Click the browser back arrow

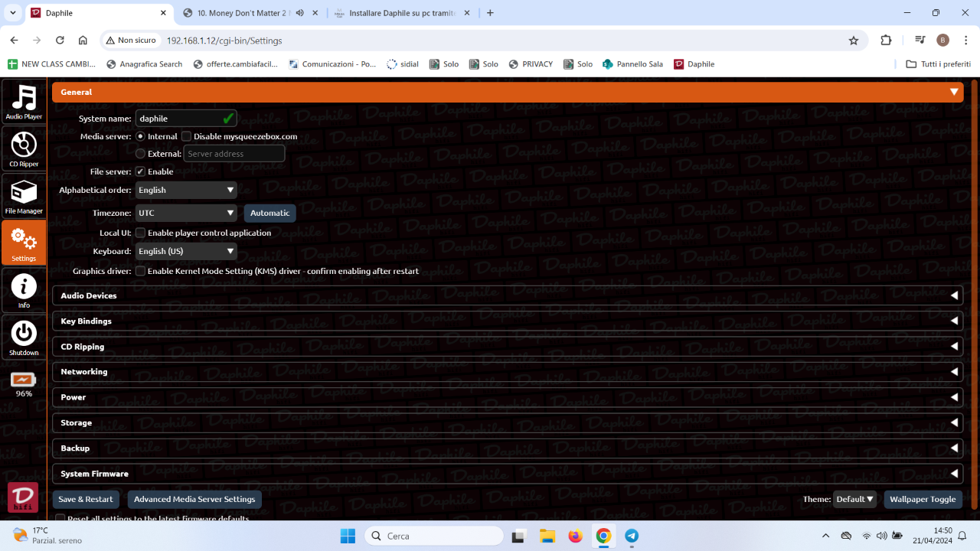click(14, 41)
